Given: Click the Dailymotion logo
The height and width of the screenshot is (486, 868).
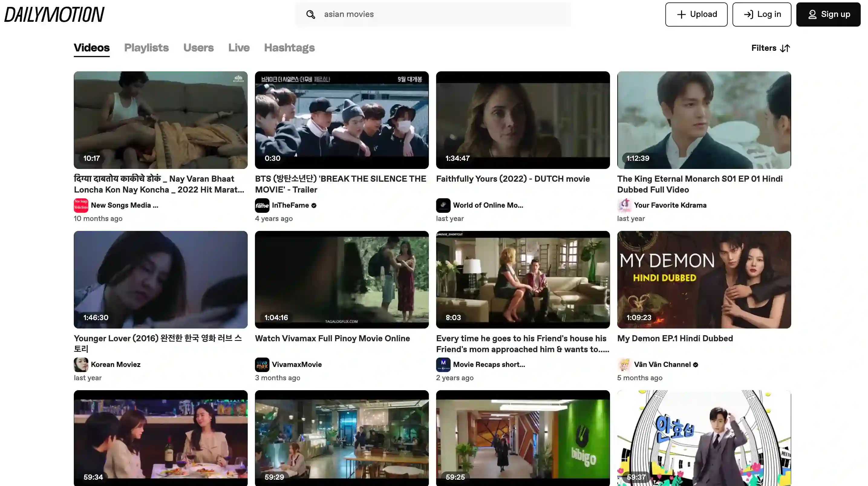Looking at the screenshot, I should pos(54,14).
